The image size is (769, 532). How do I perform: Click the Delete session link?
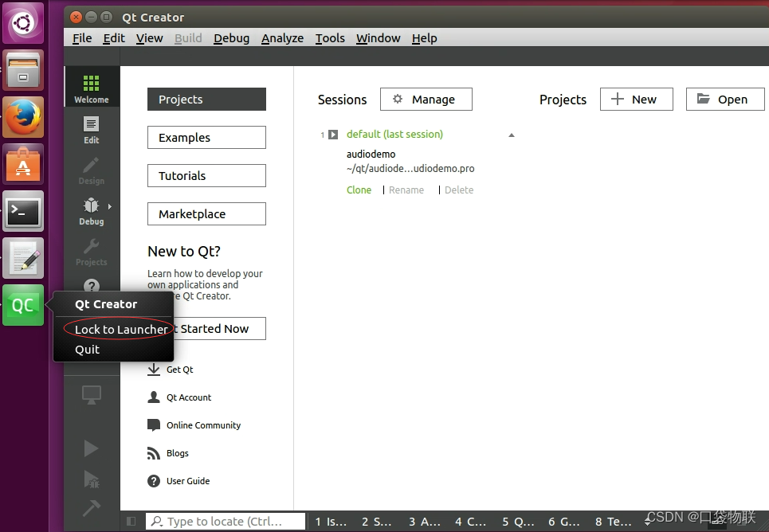point(459,190)
